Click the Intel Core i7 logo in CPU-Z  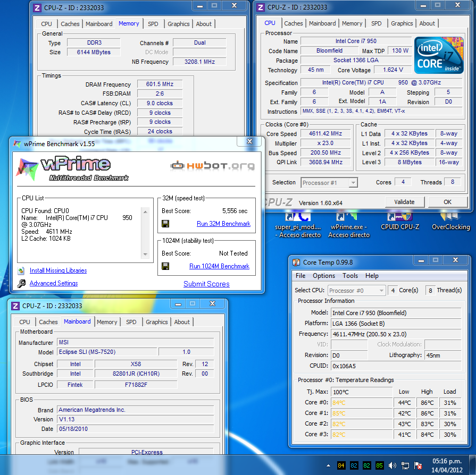[439, 55]
